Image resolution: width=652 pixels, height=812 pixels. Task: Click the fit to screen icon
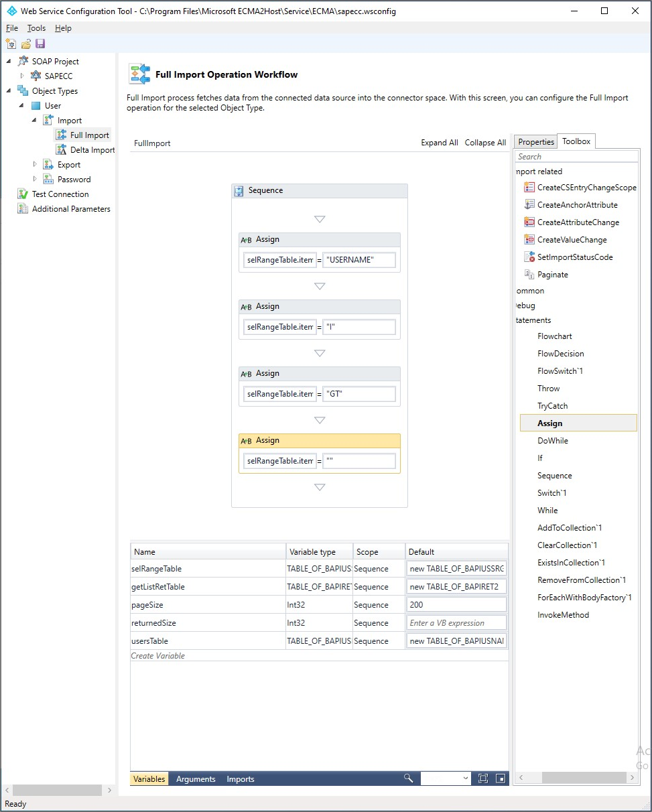(483, 779)
